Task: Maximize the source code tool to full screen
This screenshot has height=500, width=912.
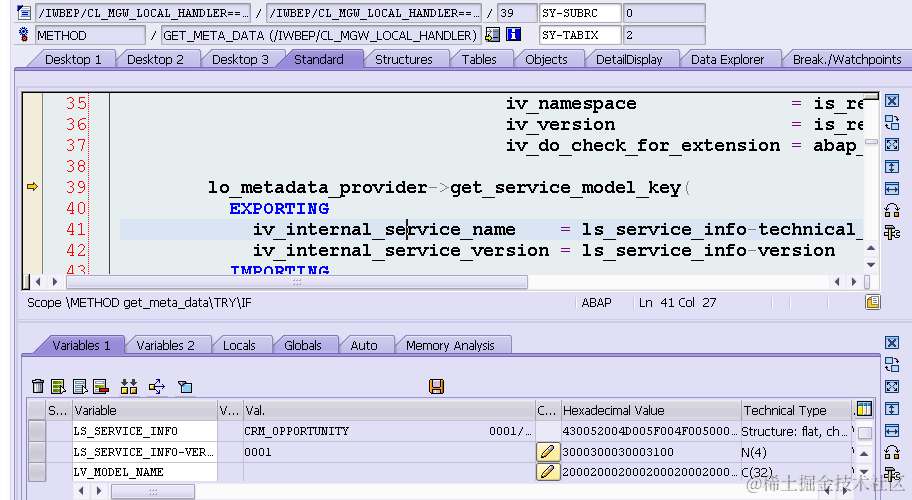Action: pos(892,145)
